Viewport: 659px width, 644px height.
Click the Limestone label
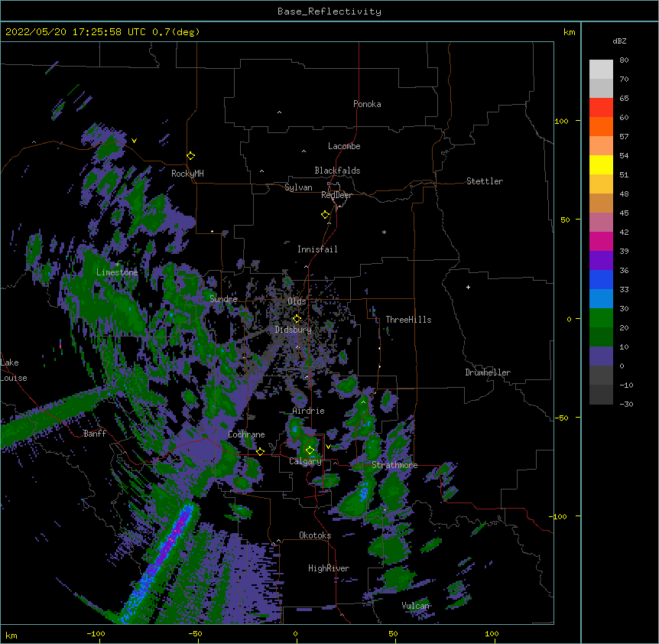click(117, 272)
